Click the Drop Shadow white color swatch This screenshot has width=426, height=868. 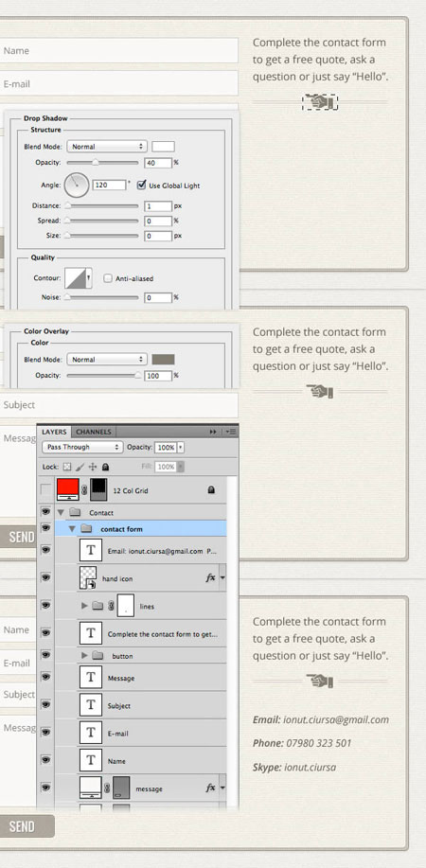point(164,147)
